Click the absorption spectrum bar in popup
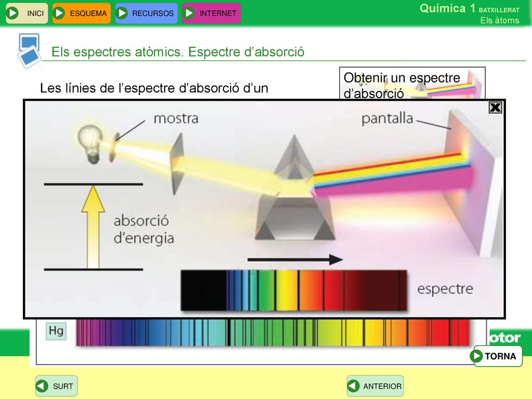Image resolution: width=532 pixels, height=399 pixels. coord(294,290)
